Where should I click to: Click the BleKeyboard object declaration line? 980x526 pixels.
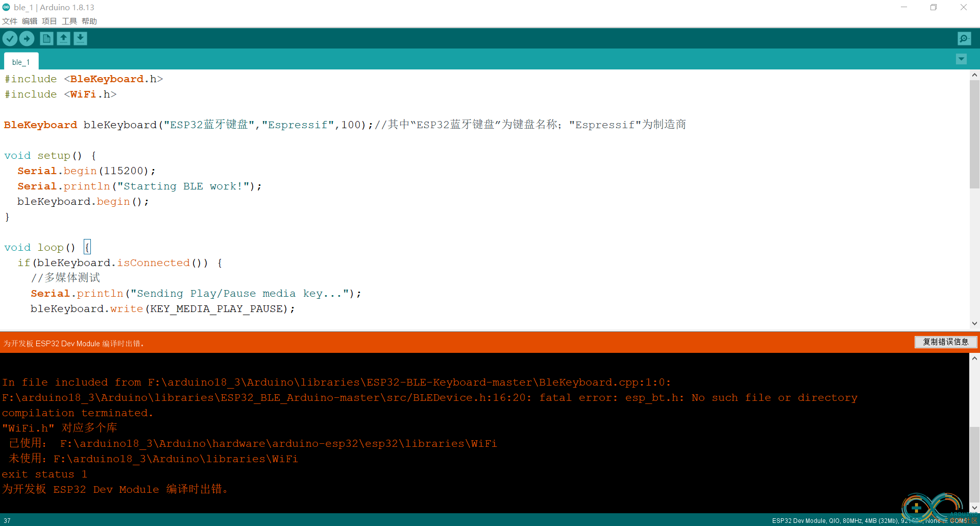pos(345,125)
